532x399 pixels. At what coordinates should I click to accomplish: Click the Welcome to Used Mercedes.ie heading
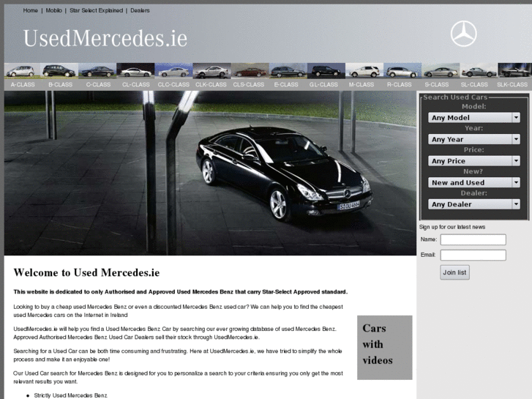click(86, 272)
